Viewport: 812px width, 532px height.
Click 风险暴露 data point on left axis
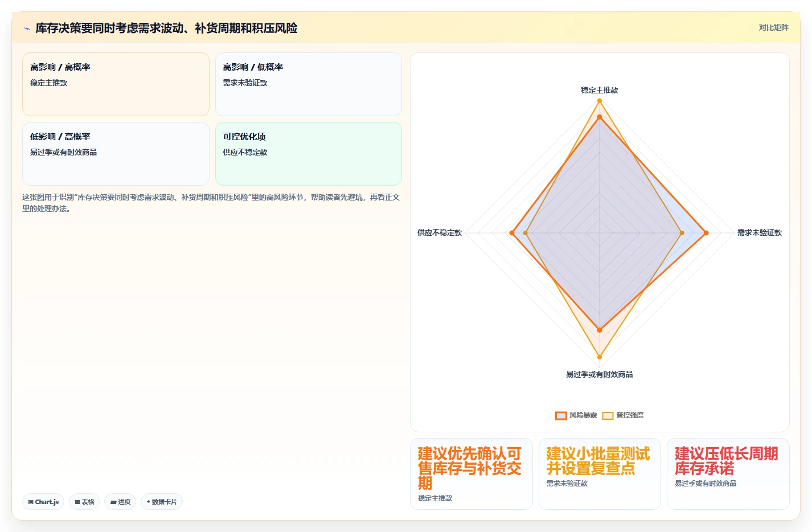pyautogui.click(x=512, y=233)
